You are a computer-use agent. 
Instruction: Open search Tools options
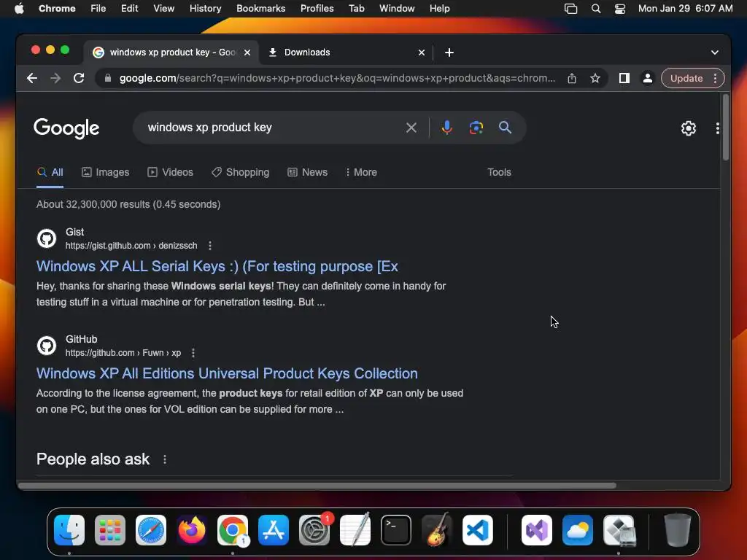(x=499, y=172)
